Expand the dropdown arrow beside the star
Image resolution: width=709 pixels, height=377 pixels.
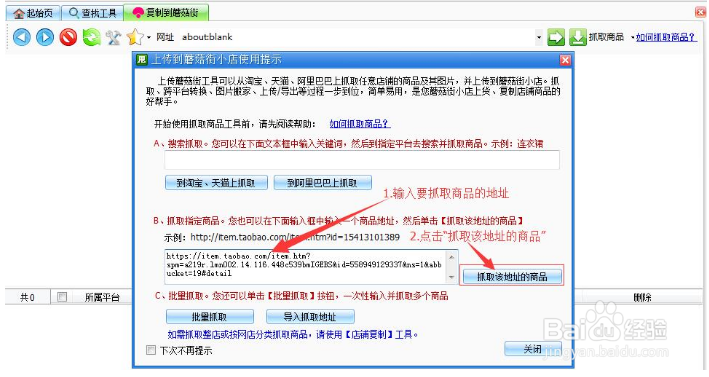pyautogui.click(x=149, y=37)
